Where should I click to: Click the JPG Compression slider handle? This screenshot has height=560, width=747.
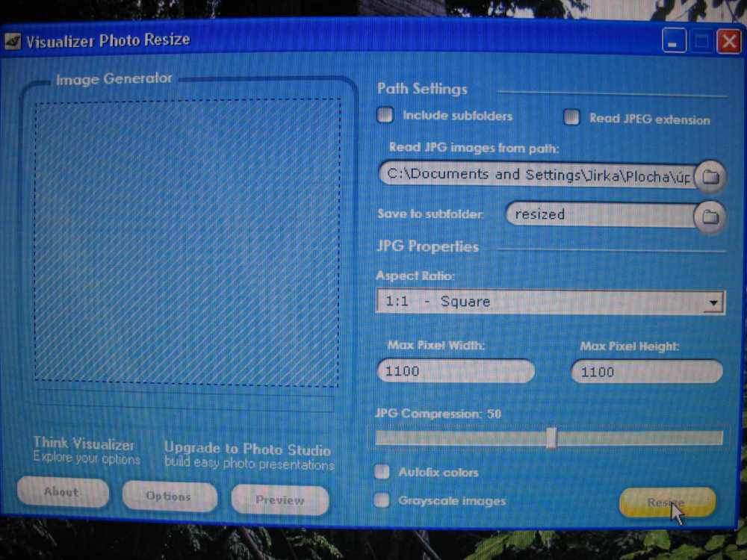point(551,438)
